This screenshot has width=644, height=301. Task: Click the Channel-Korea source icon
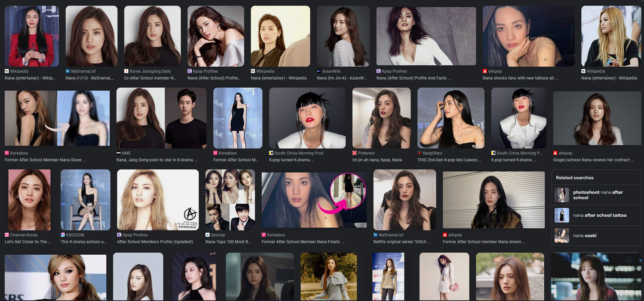click(x=7, y=235)
